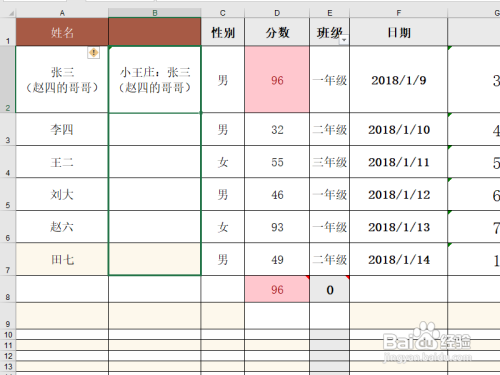Click the score 32 cell

[277, 129]
